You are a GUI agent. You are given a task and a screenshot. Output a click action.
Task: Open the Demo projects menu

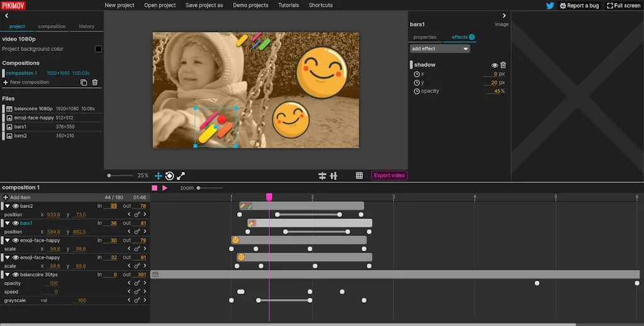pyautogui.click(x=250, y=5)
